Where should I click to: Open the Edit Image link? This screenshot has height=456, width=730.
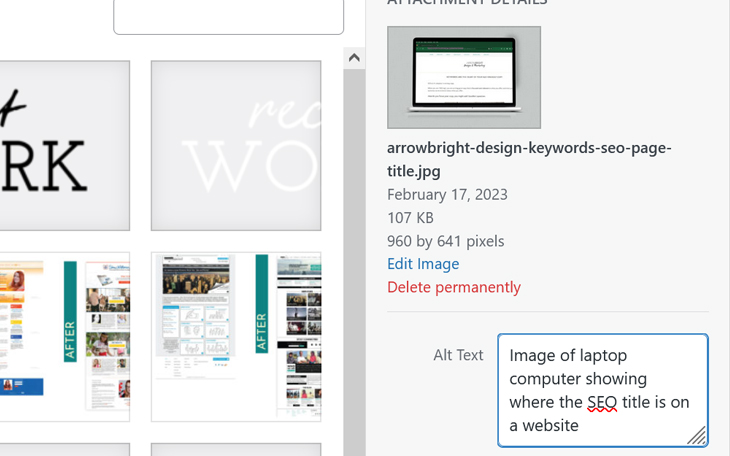pos(423,264)
